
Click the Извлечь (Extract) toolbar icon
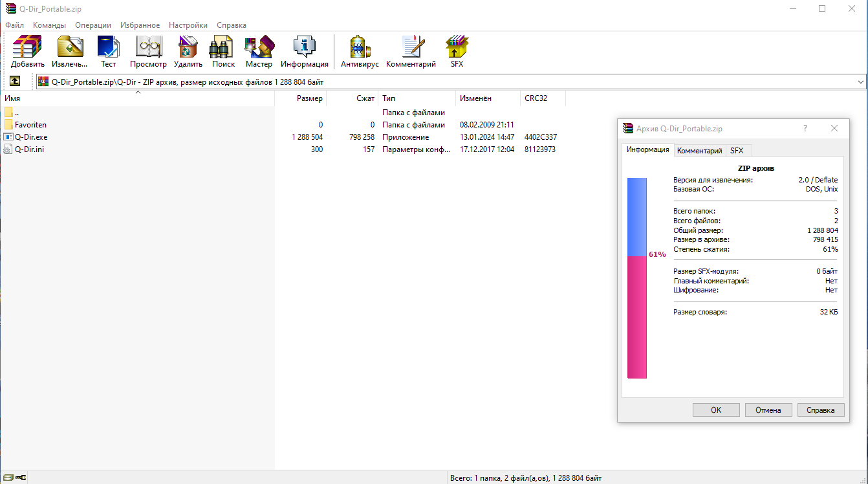[x=70, y=47]
